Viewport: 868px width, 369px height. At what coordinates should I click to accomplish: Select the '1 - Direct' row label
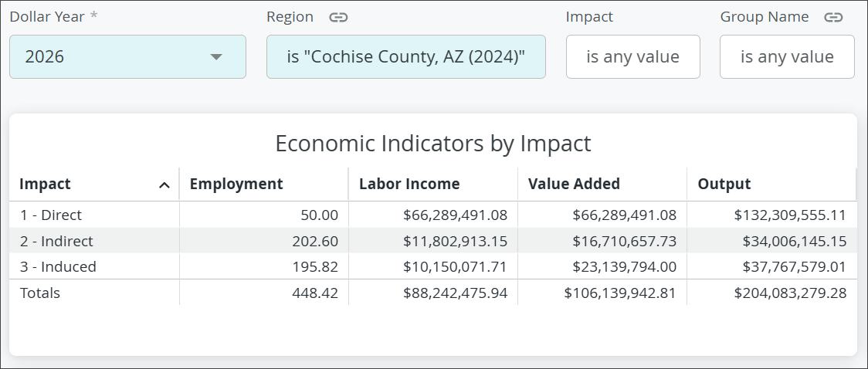coord(51,215)
